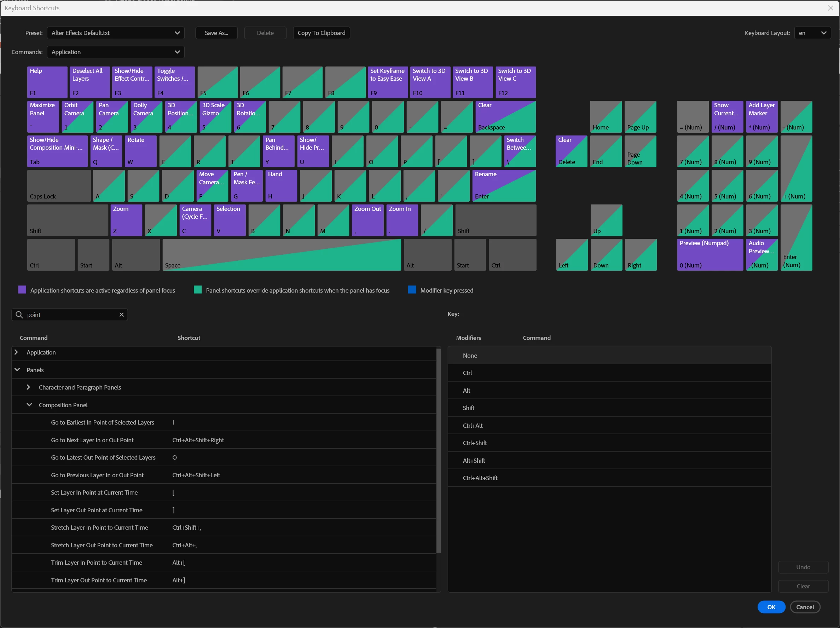This screenshot has height=628, width=840.
Task: Select Trim Layer Out Point command
Action: [99, 580]
